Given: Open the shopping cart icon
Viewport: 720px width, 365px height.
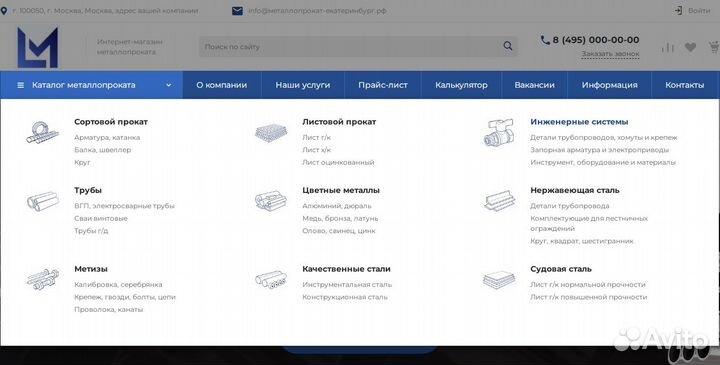Looking at the screenshot, I should tap(714, 47).
